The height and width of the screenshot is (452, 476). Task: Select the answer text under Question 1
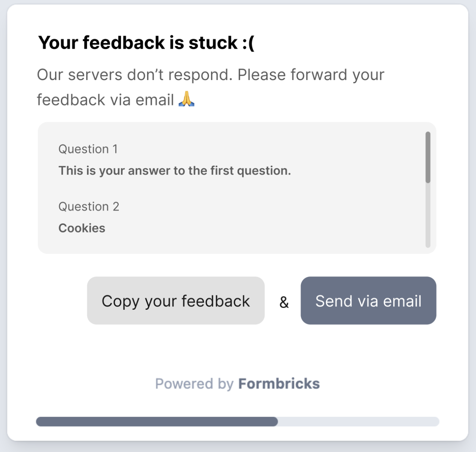click(x=174, y=171)
